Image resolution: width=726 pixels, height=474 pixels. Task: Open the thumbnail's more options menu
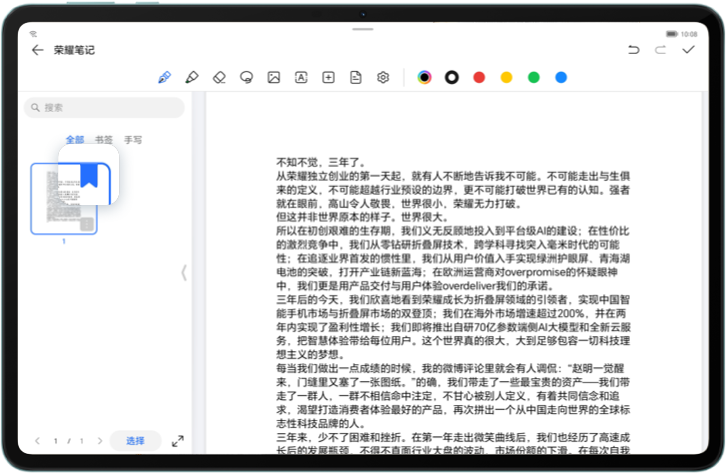point(87,225)
